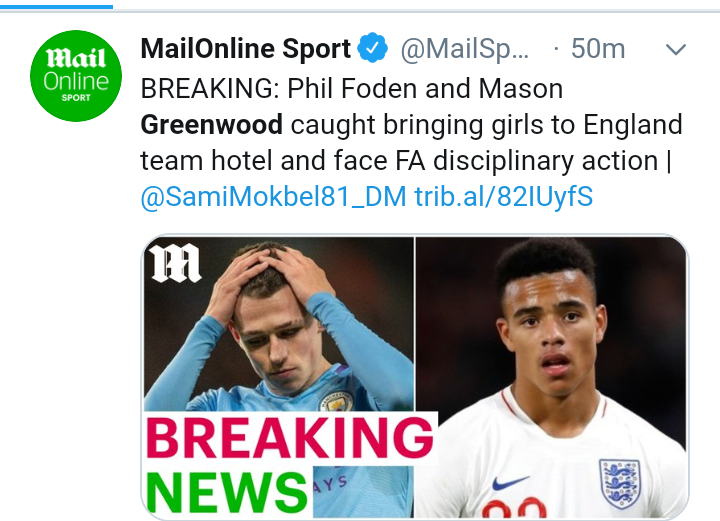This screenshot has height=521, width=720.
Task: Open the MailOnline Sport account name
Action: click(x=246, y=48)
